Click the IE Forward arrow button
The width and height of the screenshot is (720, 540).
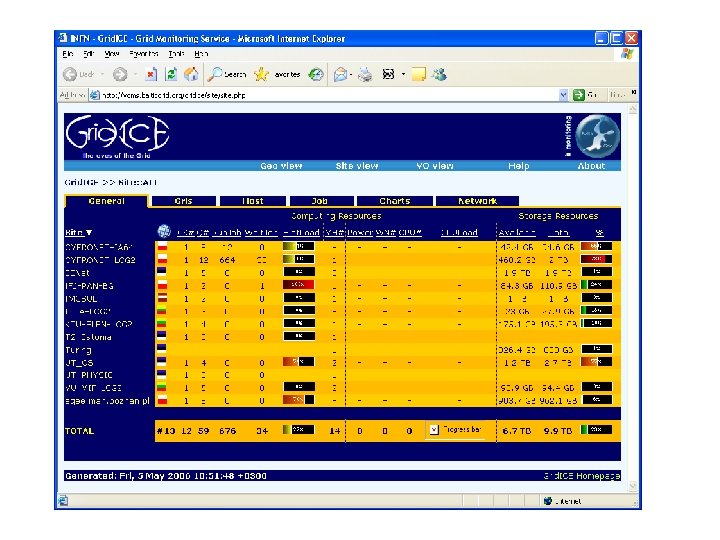[x=120, y=74]
